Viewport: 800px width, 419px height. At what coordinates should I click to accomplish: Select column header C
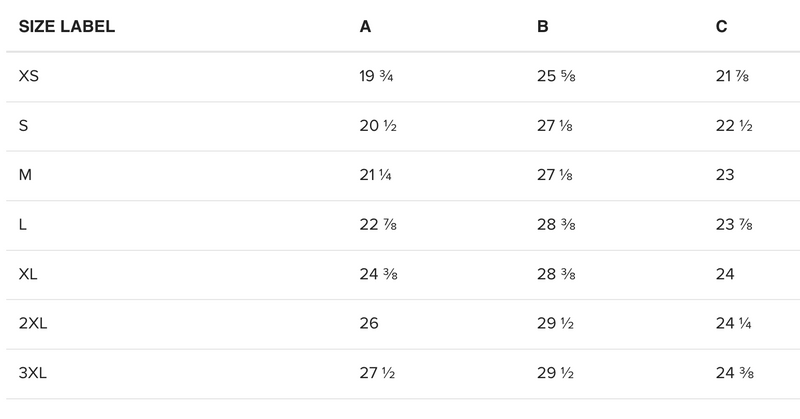(x=721, y=27)
